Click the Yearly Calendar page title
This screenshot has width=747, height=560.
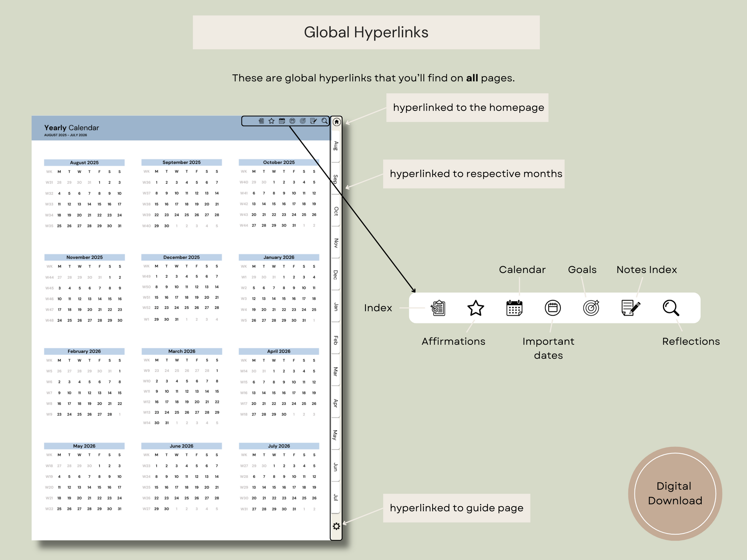click(72, 128)
